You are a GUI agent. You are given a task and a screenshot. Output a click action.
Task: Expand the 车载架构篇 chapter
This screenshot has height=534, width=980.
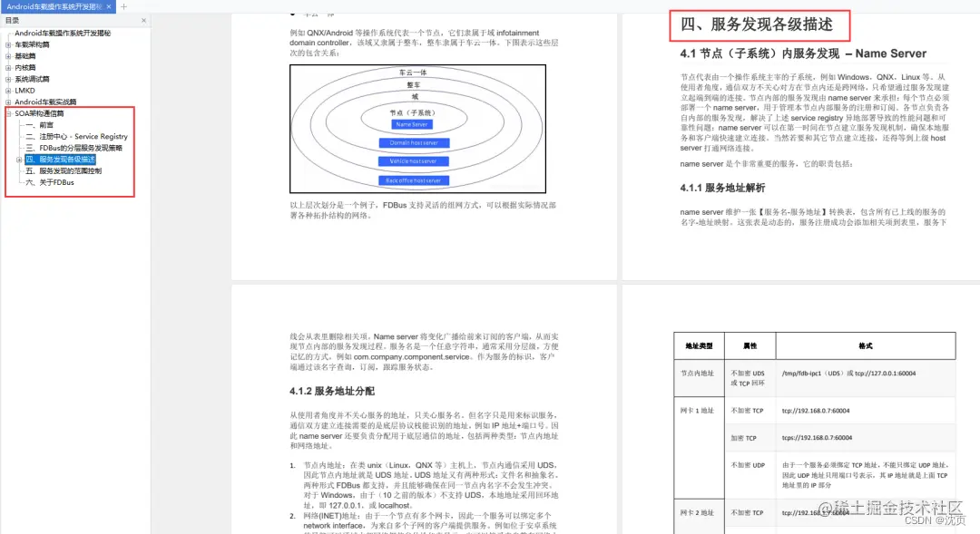[6, 44]
